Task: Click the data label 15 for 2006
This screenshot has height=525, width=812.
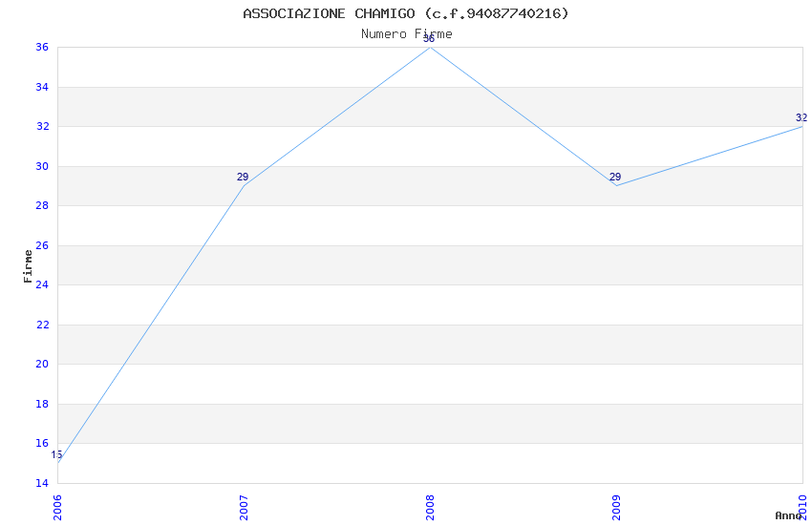Action: 56,454
